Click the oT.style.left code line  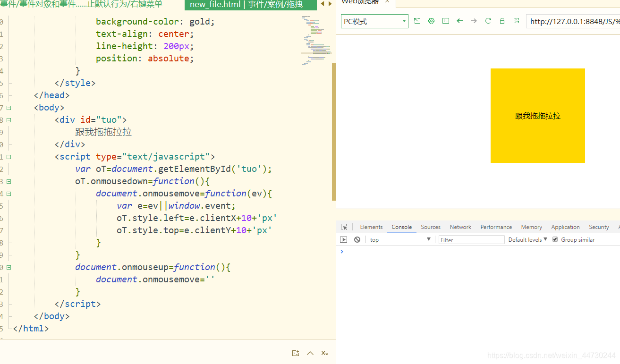[197, 218]
